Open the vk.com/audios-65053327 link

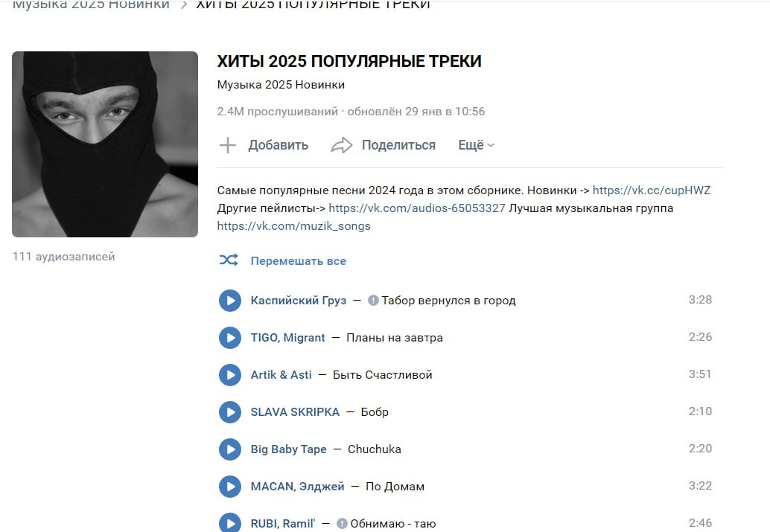(417, 208)
